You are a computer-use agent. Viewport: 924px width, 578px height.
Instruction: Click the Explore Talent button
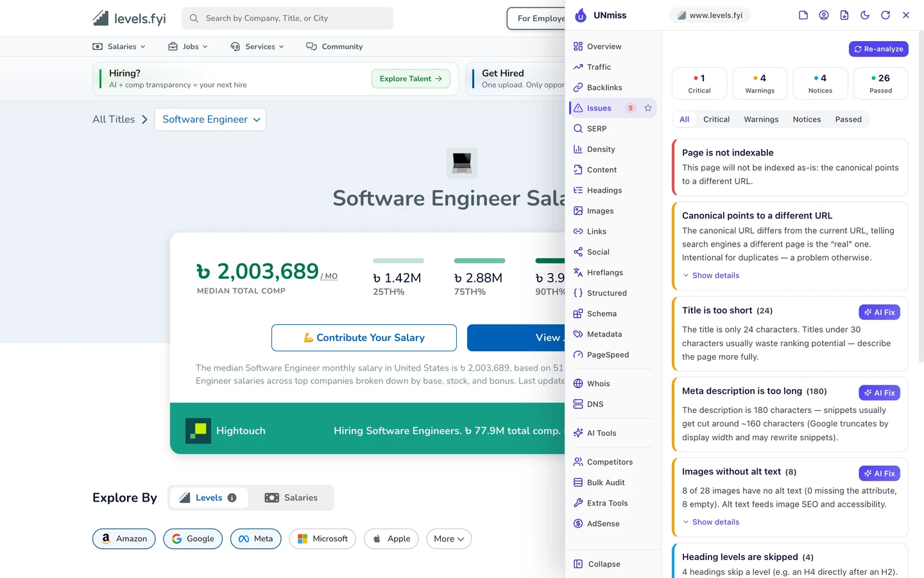[x=411, y=78]
